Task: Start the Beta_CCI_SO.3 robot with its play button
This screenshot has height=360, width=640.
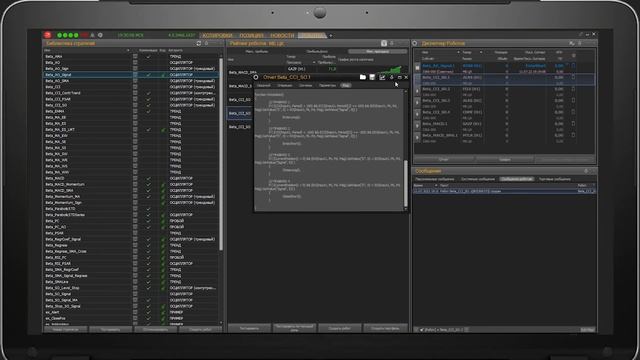Action: (x=417, y=103)
